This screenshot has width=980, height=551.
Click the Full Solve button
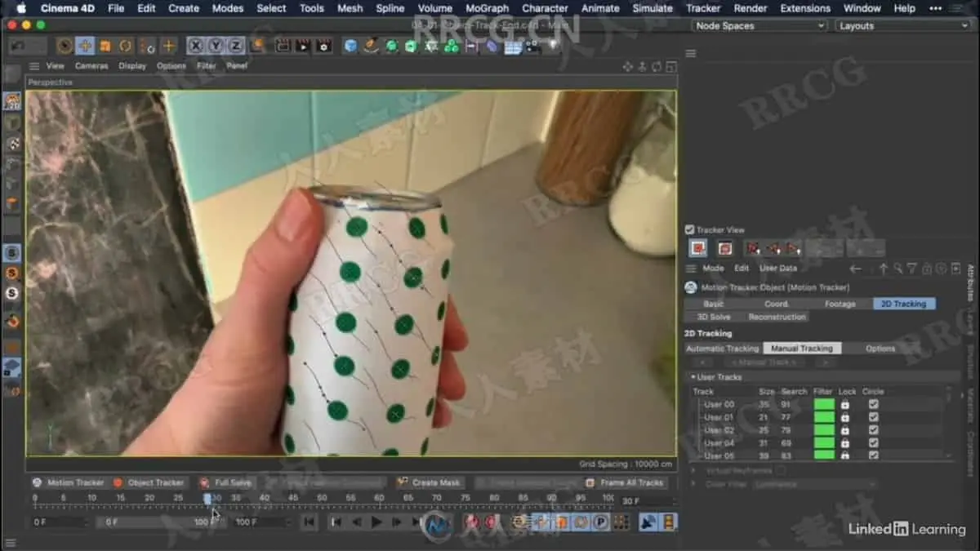click(x=226, y=482)
